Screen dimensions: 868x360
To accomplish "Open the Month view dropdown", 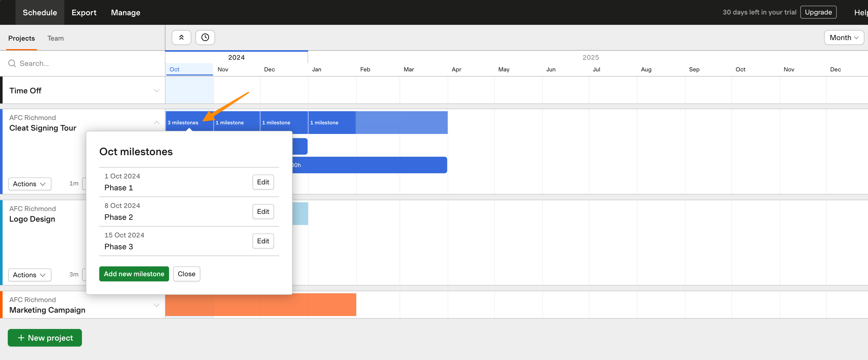I will (x=843, y=37).
